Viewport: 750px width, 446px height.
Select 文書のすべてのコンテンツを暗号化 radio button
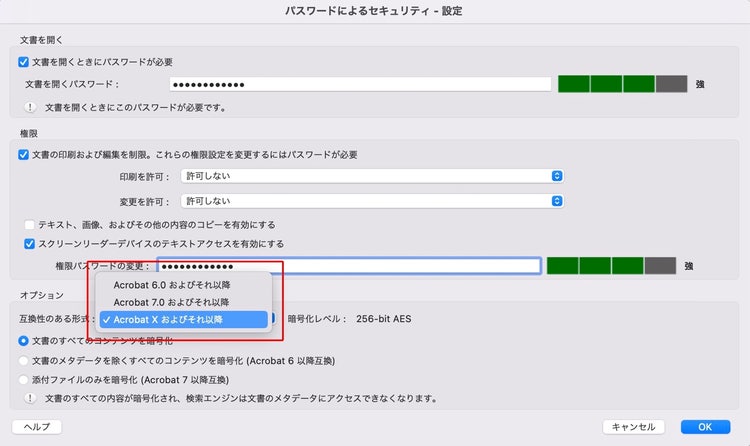[x=23, y=341]
